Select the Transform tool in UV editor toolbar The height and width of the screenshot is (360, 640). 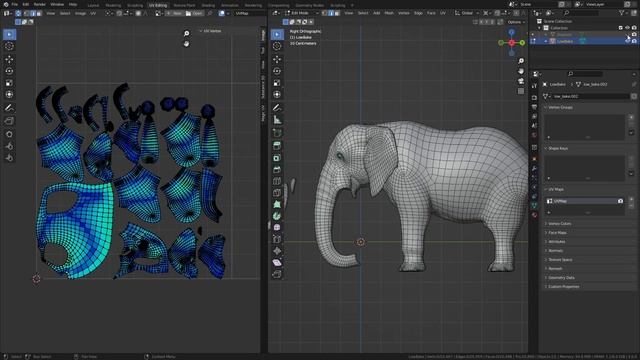9,95
